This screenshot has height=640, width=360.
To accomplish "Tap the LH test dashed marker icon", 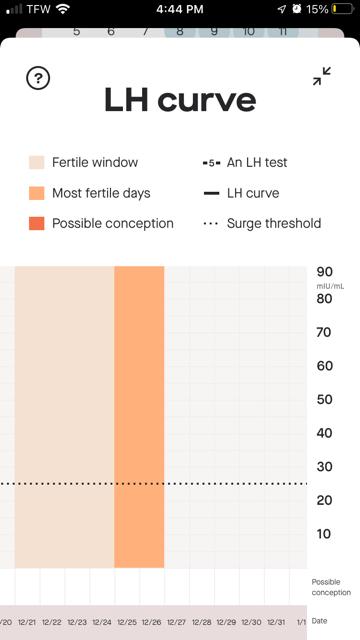I will click(211, 163).
